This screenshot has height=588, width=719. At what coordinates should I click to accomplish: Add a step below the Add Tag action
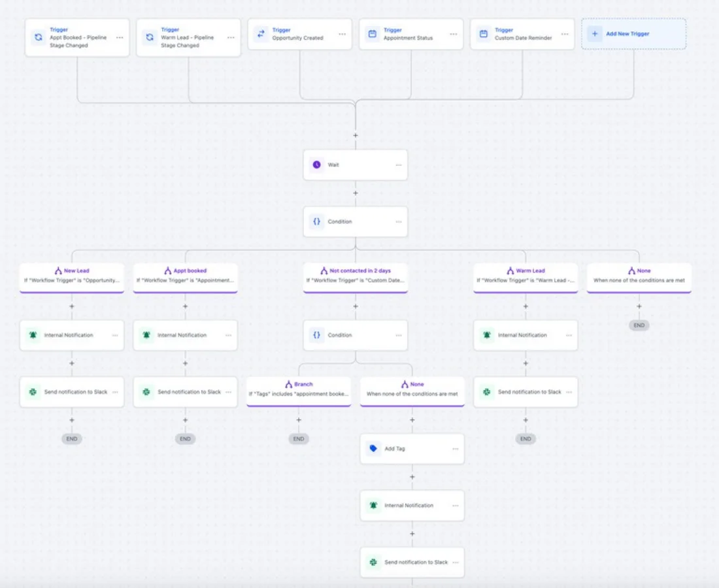click(412, 477)
